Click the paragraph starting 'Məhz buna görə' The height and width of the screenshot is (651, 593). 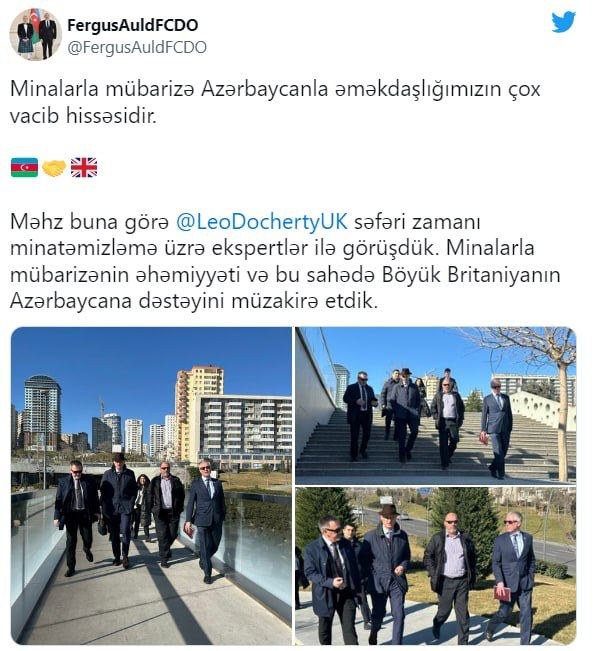(285, 262)
